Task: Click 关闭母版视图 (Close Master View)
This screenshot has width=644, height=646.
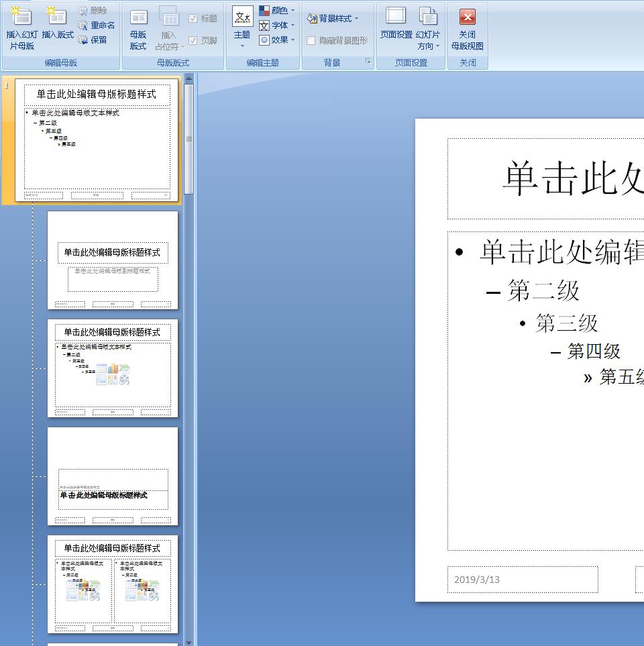Action: tap(468, 27)
